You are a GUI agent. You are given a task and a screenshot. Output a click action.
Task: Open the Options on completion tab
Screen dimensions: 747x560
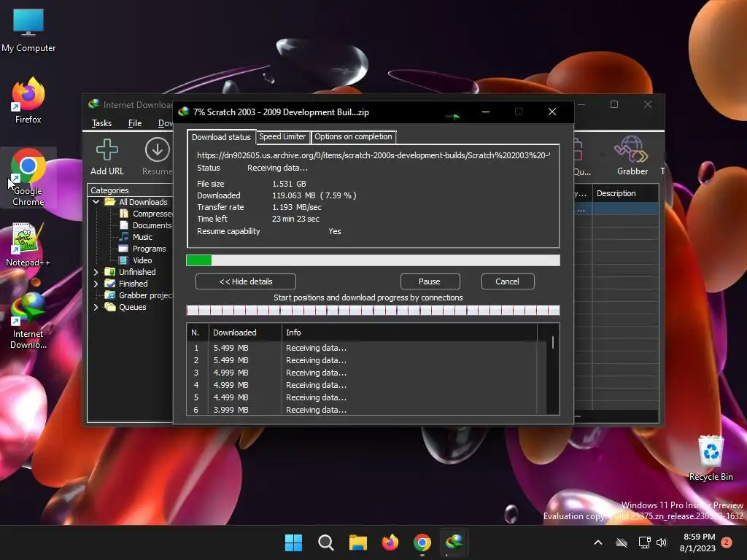353,137
